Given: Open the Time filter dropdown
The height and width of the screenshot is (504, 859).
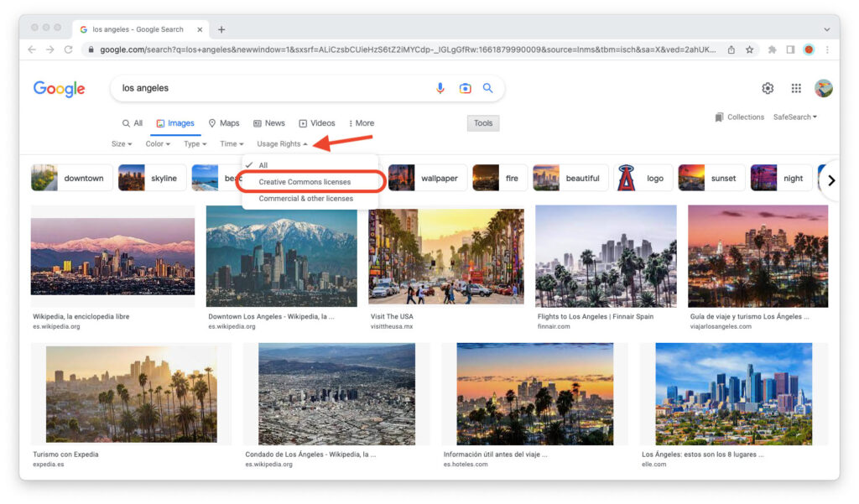Looking at the screenshot, I should point(232,144).
